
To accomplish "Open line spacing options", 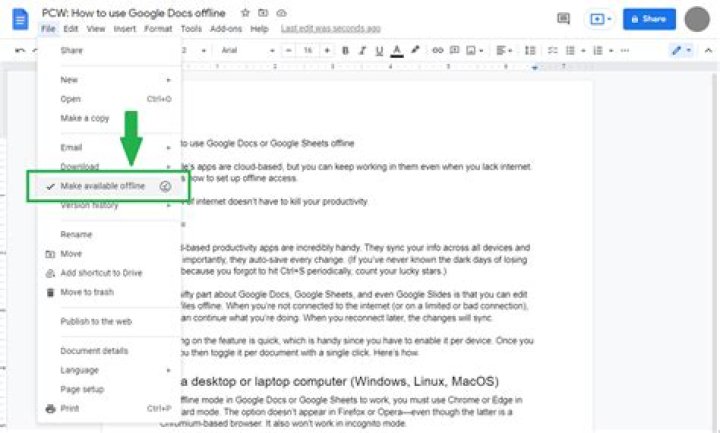I will click(x=530, y=50).
